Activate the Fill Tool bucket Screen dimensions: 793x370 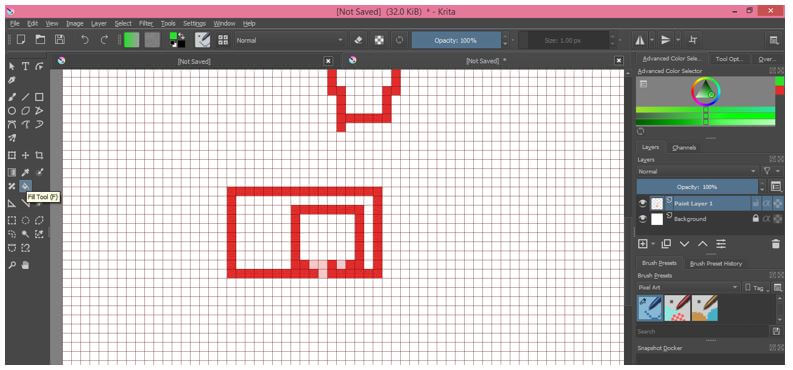pyautogui.click(x=25, y=186)
